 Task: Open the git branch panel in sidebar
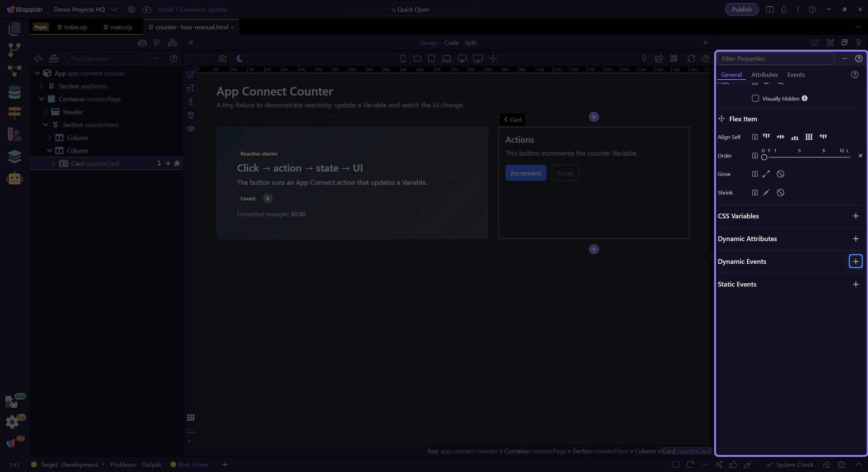[x=14, y=50]
